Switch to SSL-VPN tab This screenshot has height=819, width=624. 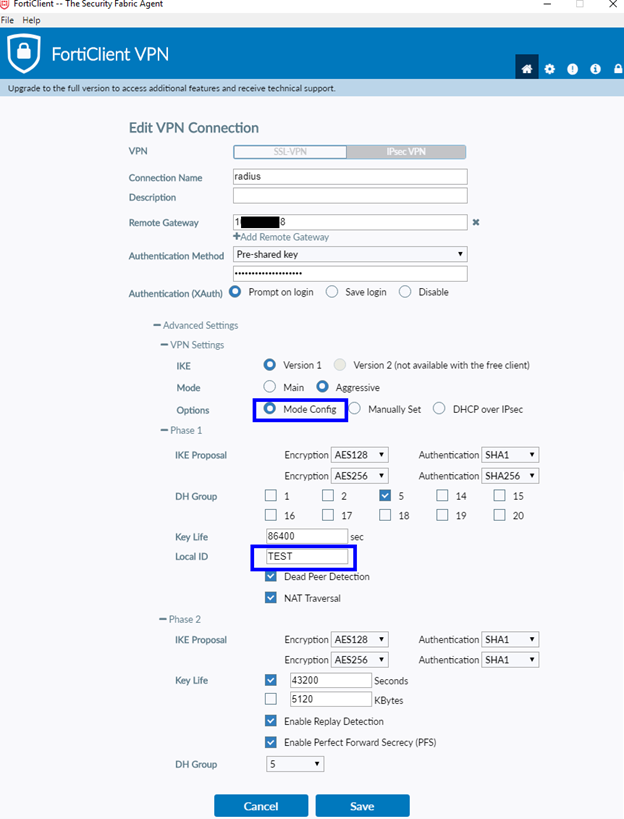point(290,151)
